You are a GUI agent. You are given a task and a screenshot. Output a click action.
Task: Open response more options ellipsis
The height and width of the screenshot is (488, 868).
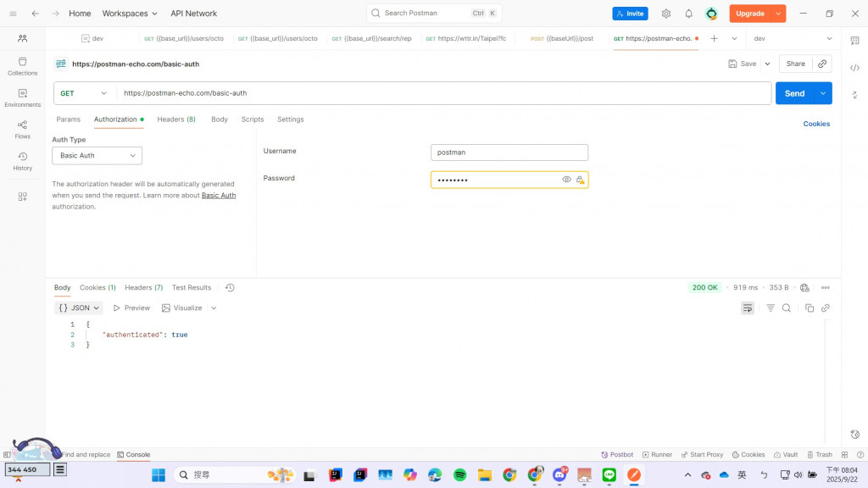coord(826,287)
